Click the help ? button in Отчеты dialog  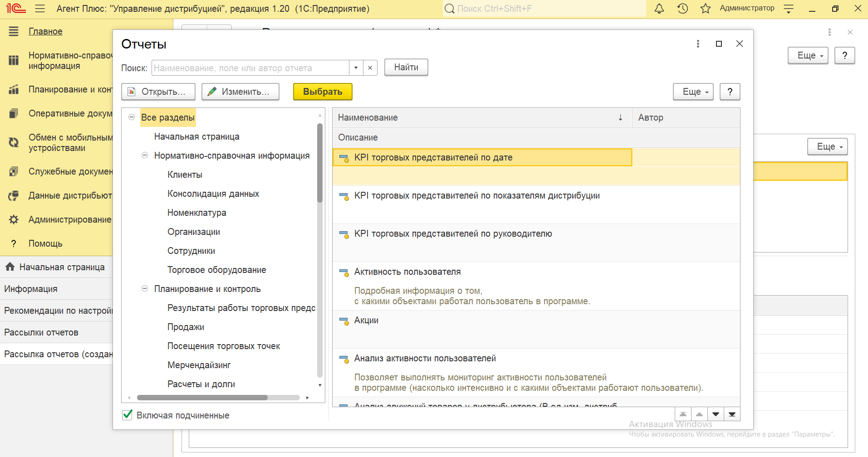pos(730,92)
